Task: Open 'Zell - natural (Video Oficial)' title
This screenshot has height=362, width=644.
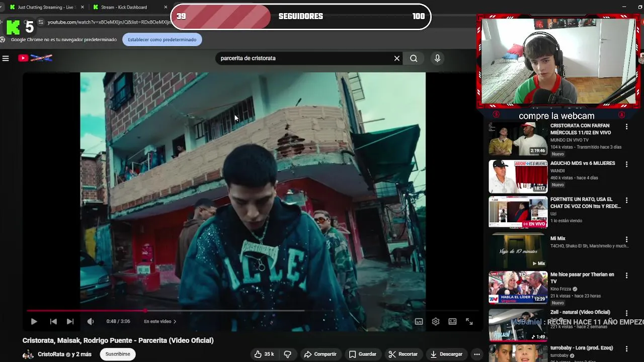Action: 580,312
